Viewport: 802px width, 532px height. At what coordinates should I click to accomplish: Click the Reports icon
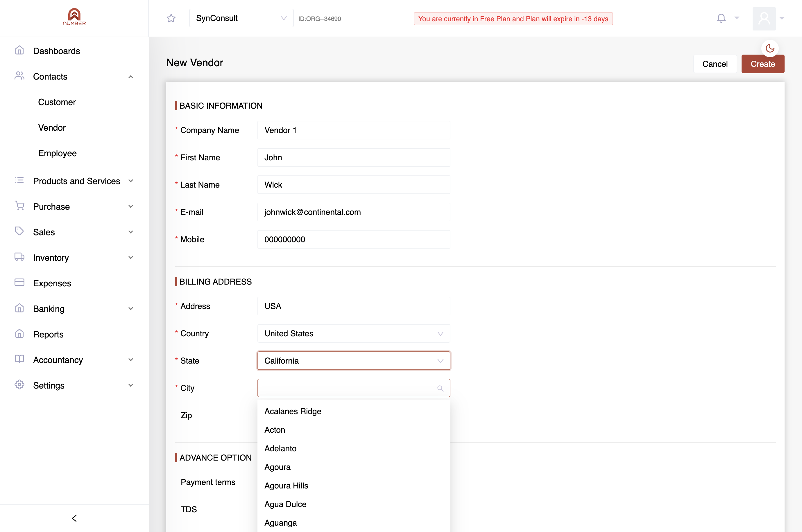tap(19, 334)
